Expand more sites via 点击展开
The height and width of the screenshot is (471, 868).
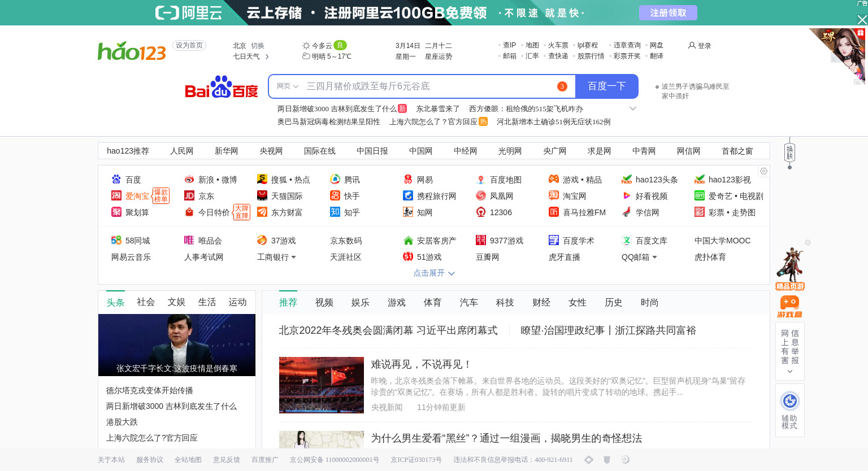point(434,273)
